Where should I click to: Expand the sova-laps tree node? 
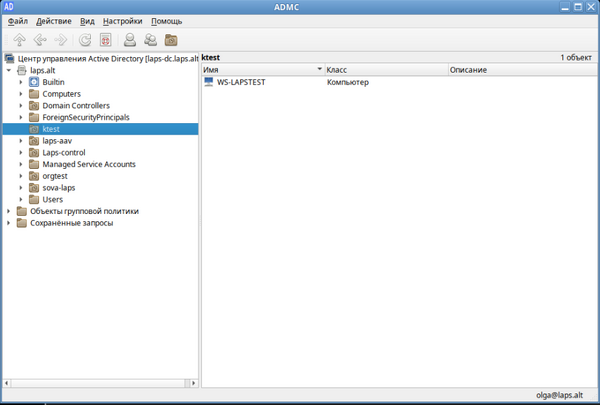tap(21, 188)
